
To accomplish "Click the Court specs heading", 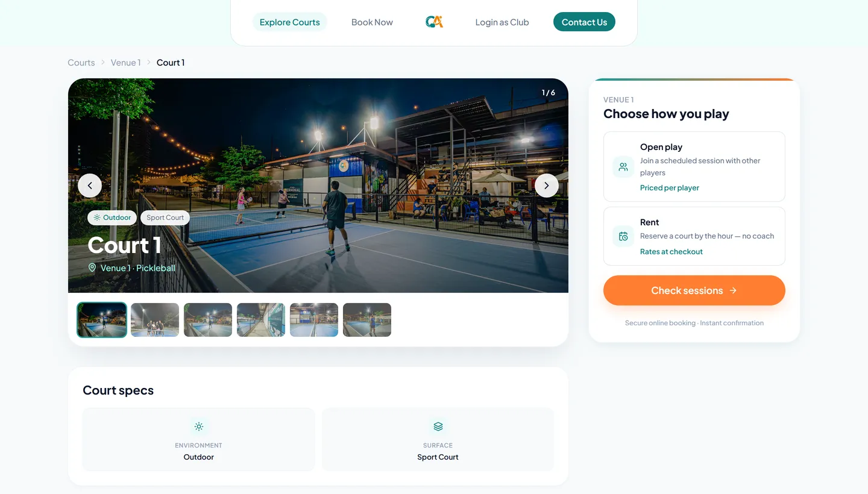I will click(118, 390).
